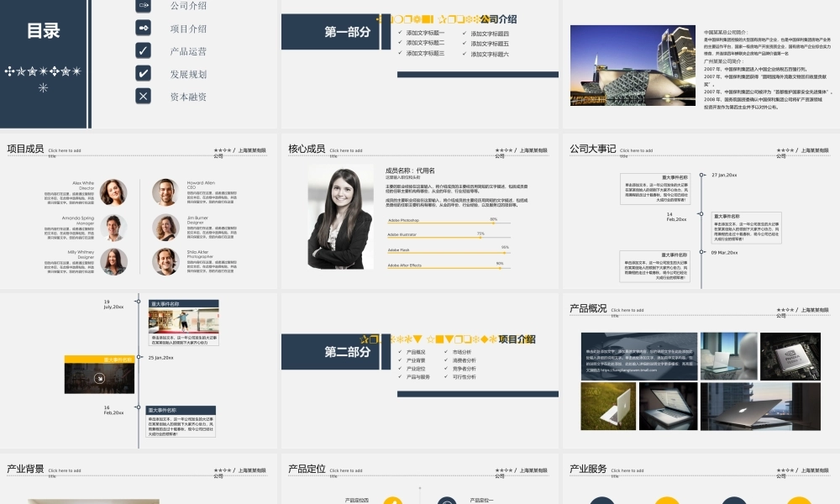
Task: Click Milly Whitney's portrait photo
Action: point(113,261)
